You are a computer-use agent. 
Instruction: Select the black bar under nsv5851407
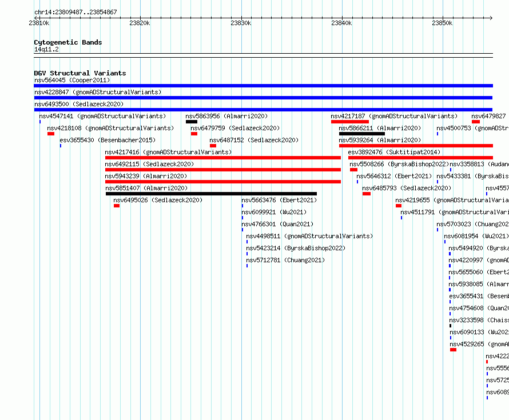coord(212,194)
